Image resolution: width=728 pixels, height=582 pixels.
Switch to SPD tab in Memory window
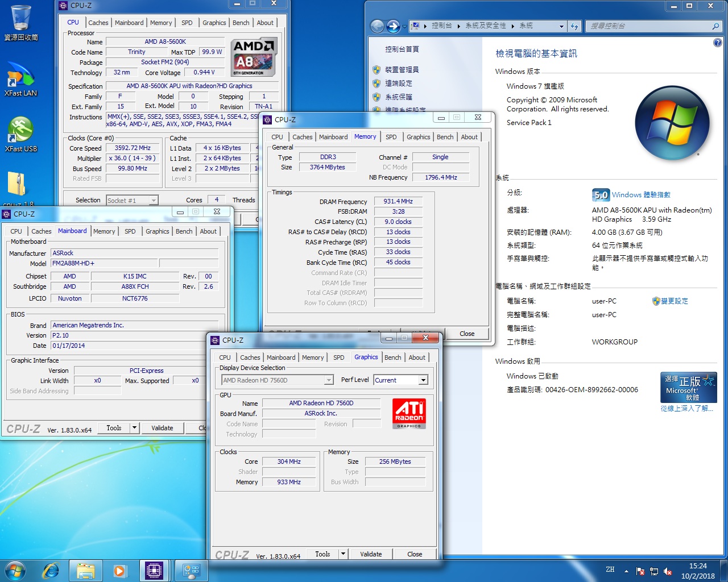pyautogui.click(x=391, y=137)
